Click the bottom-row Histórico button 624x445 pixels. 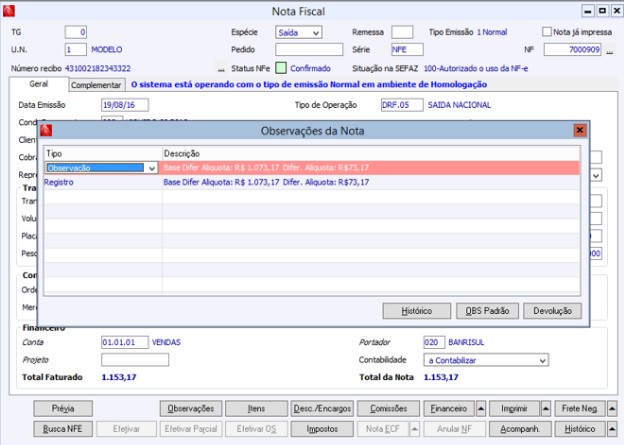[580, 429]
